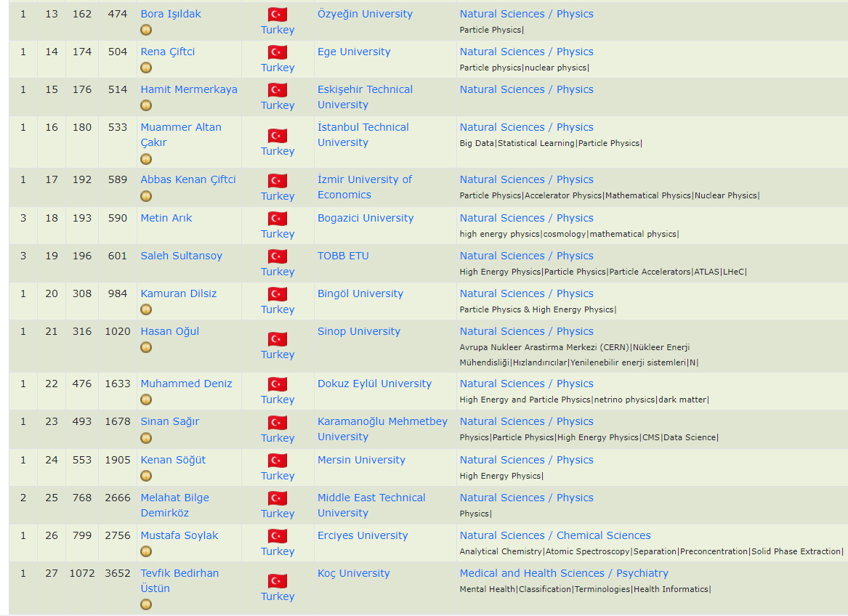Visit the Melahat Bilge Demirköz profile
This screenshot has width=848, height=616.
point(174,505)
